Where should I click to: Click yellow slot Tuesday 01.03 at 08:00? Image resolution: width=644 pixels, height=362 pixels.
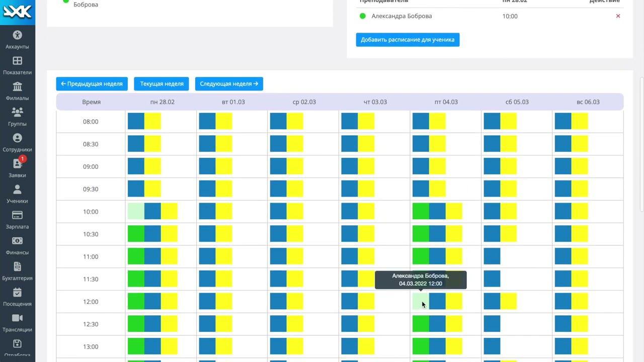point(224,121)
